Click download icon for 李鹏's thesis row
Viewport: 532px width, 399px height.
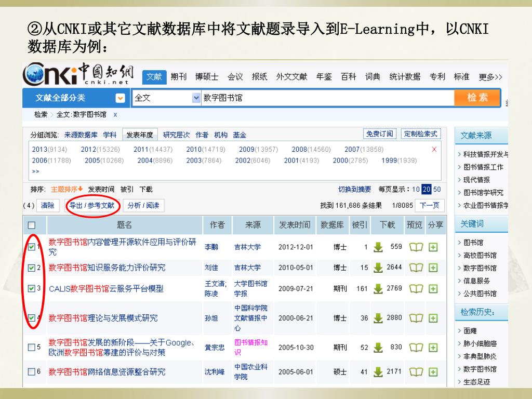tap(378, 247)
